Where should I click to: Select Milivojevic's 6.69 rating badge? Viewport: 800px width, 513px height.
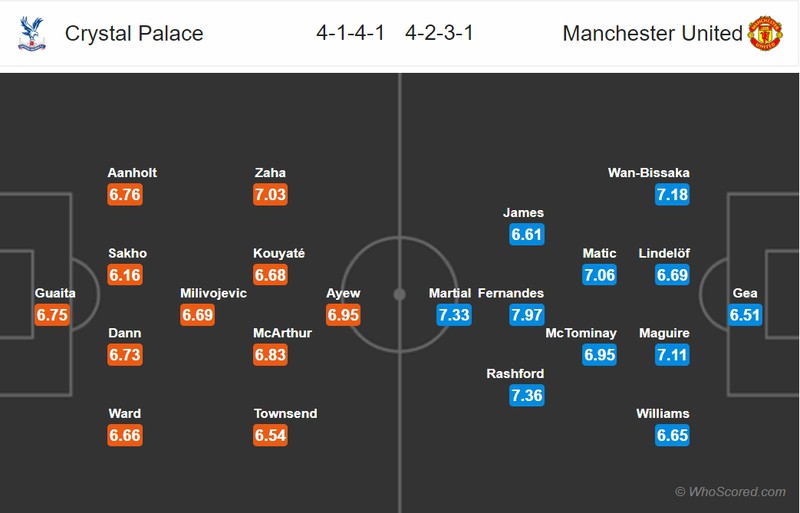(198, 315)
